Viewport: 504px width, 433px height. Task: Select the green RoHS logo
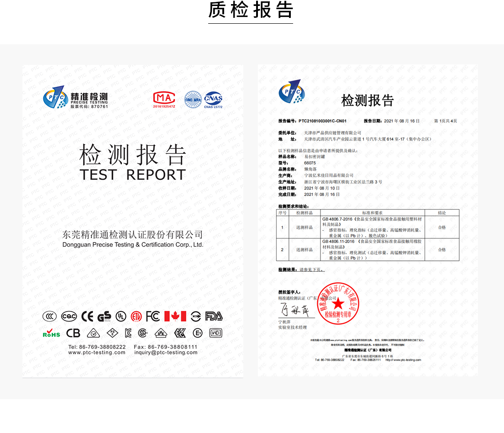point(52,333)
